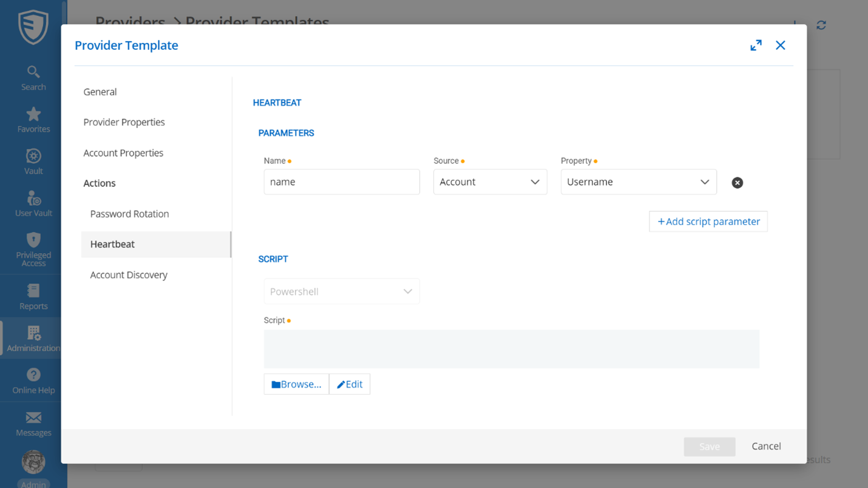This screenshot has width=868, height=488.
Task: Expand the Provider Template dialog to fullscreen
Action: click(756, 45)
